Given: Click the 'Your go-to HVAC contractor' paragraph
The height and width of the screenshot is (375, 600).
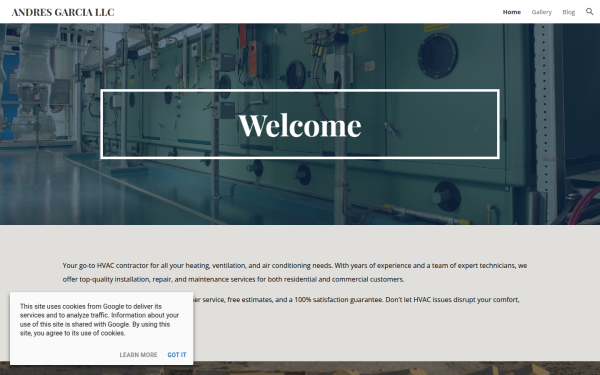Looking at the screenshot, I should click(x=295, y=272).
